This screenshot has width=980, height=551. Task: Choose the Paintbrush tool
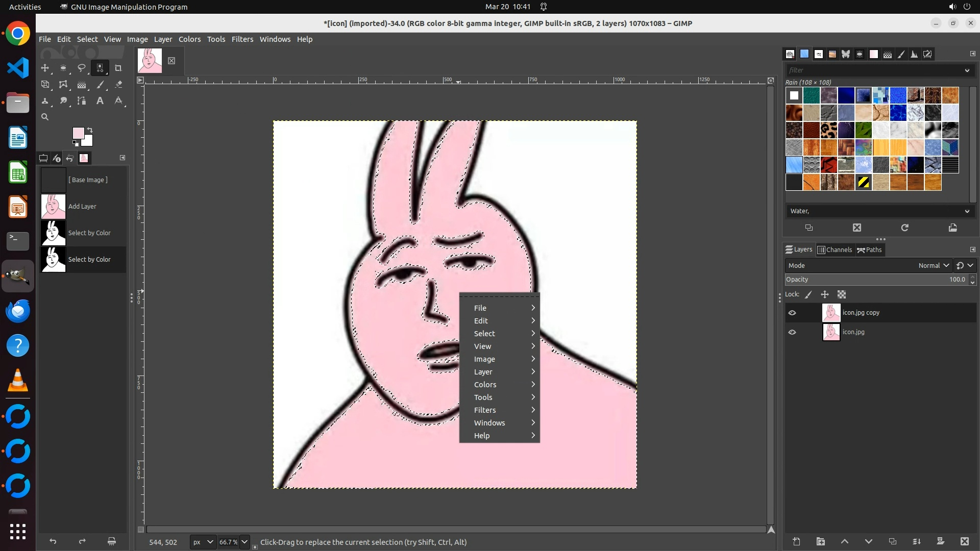[x=101, y=85]
